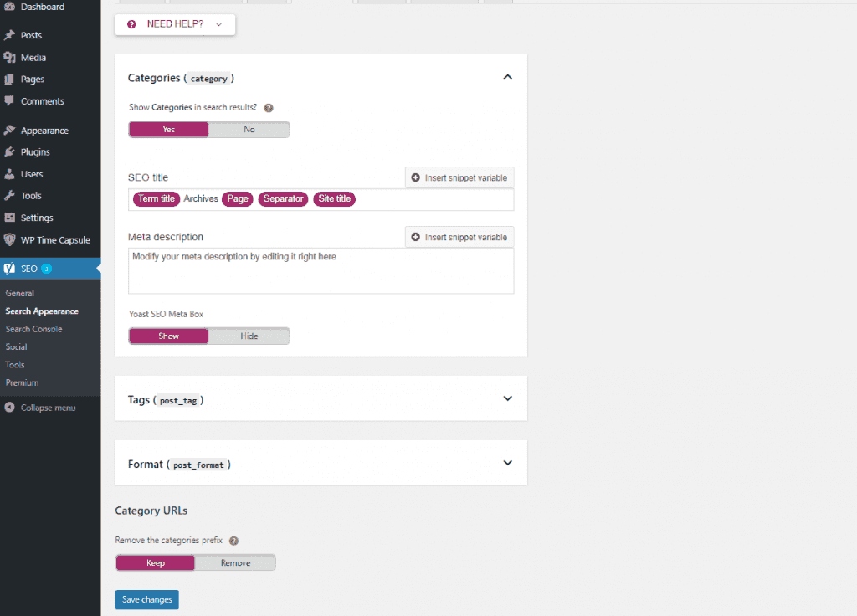Hide the Yoast SEO Meta Box
The height and width of the screenshot is (616, 857).
[x=249, y=336]
